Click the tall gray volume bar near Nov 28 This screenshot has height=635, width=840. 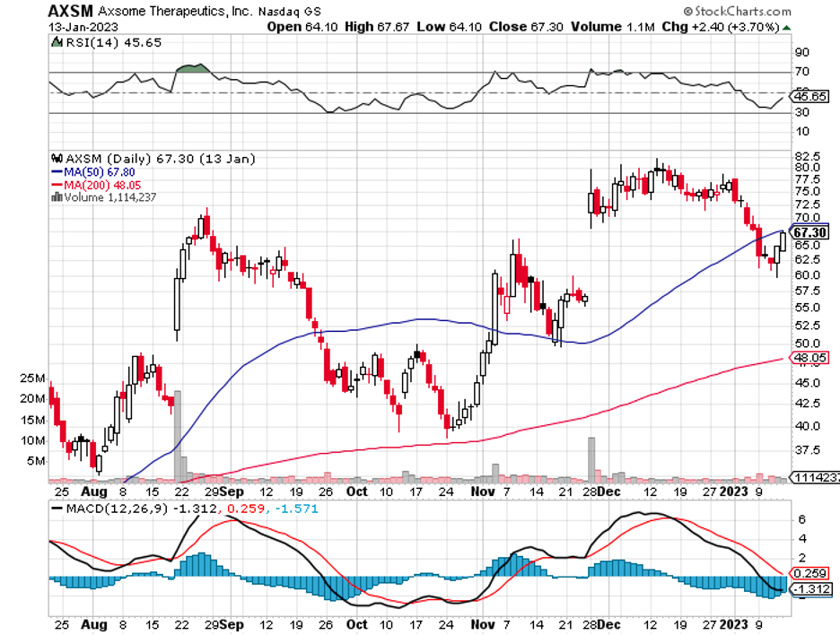pos(591,460)
